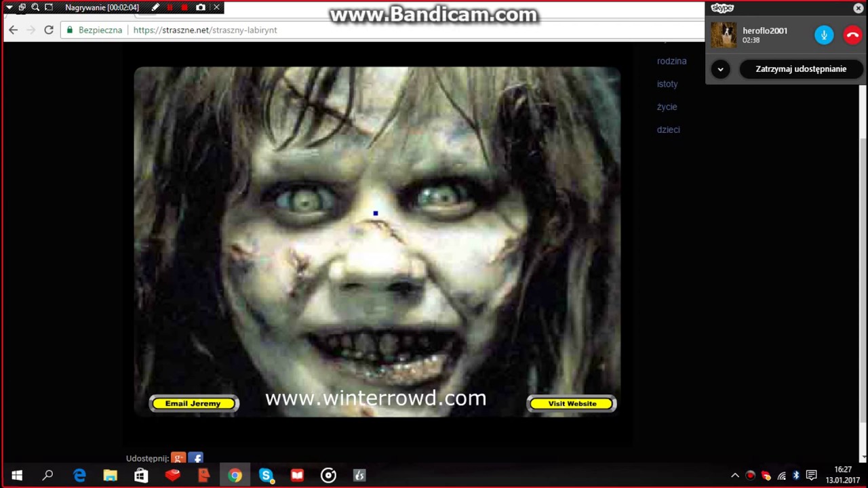This screenshot has height=488, width=868.
Task: Open the 'dzieci' link
Action: (x=668, y=129)
